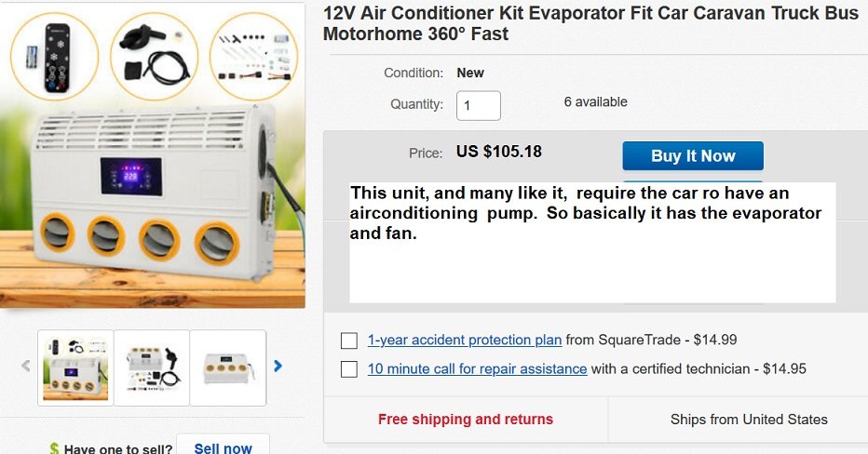This screenshot has width=868, height=454.
Task: Select the first product thumbnail
Action: 75,367
